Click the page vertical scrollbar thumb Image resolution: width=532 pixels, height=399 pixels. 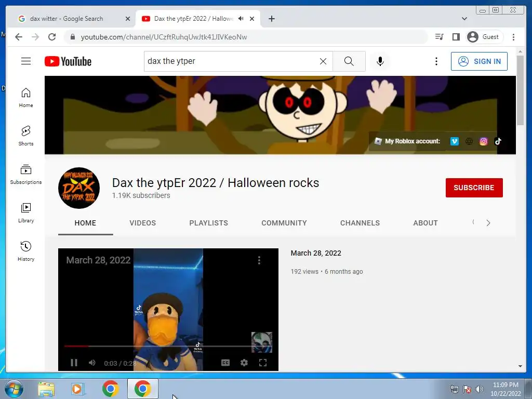click(x=520, y=90)
